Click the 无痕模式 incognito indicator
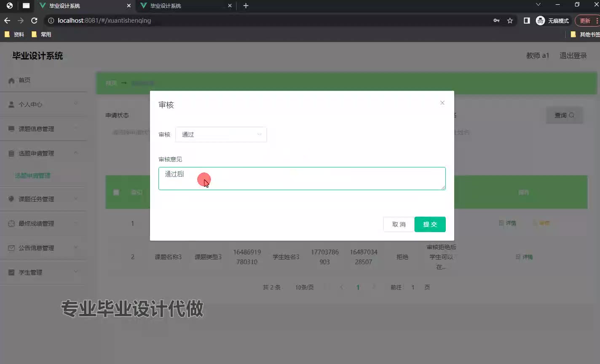This screenshot has width=600, height=364. (552, 20)
